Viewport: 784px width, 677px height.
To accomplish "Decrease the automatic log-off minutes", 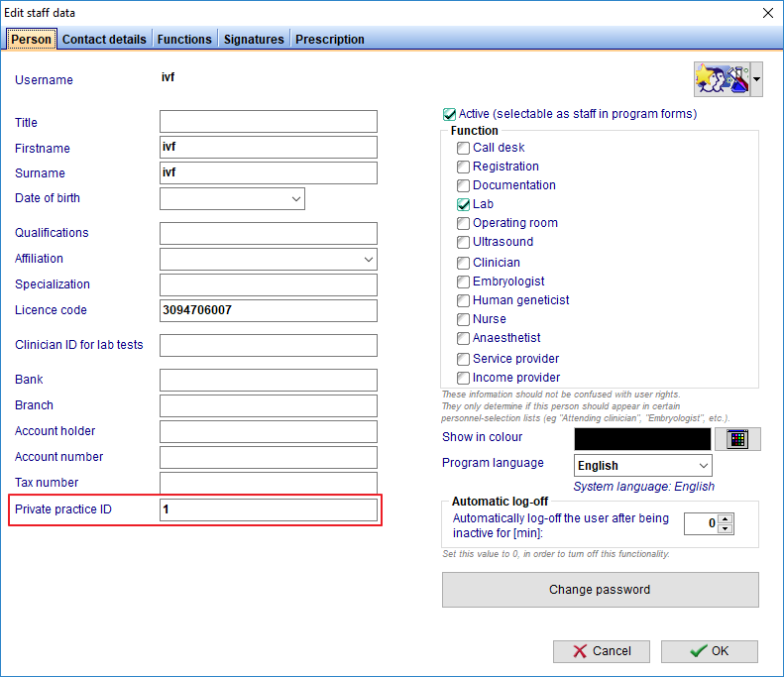I will pos(726,529).
